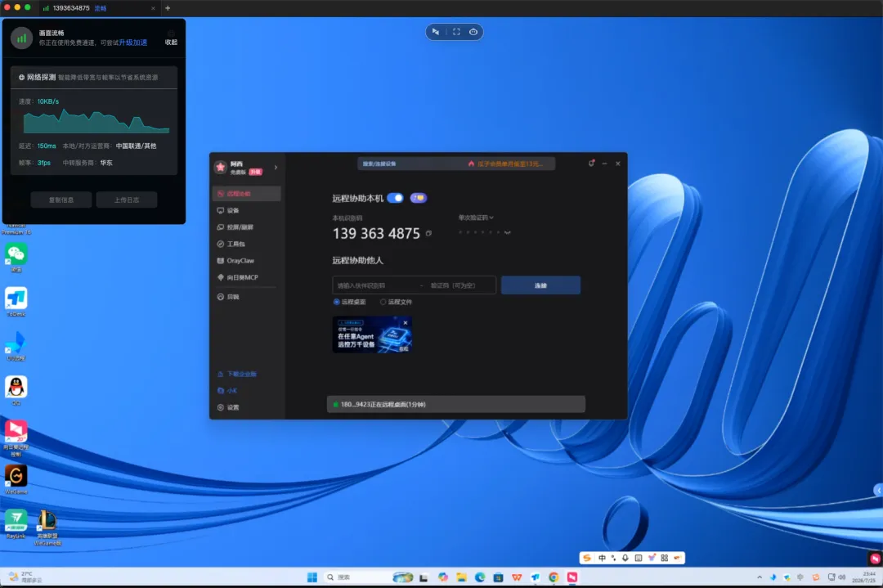Open the 贝锐 sidebar item

pos(247,297)
